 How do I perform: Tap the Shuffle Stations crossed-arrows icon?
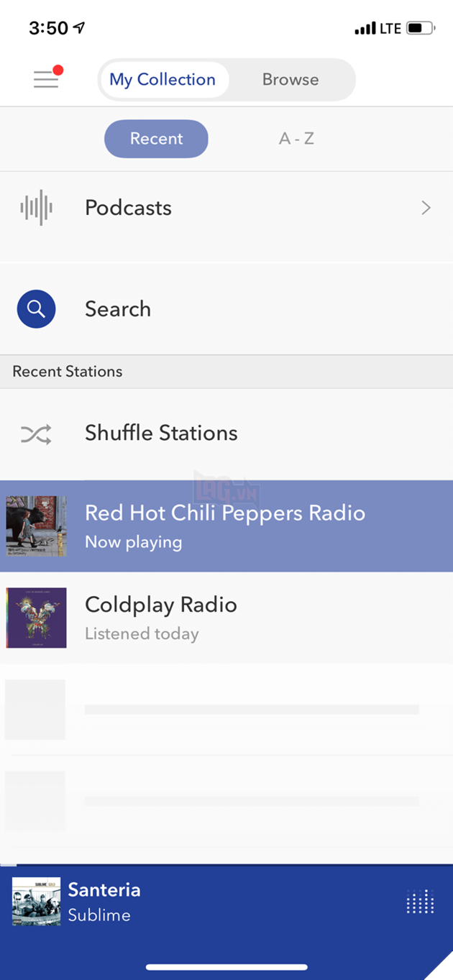(x=36, y=434)
